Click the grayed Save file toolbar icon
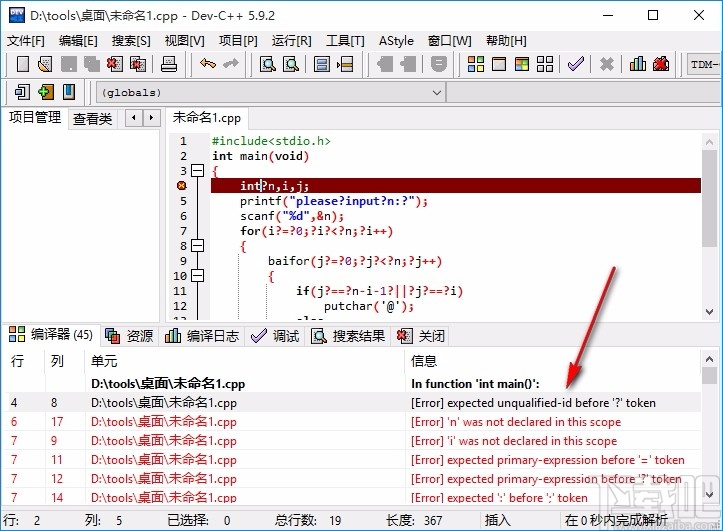The height and width of the screenshot is (531, 723). 68,64
